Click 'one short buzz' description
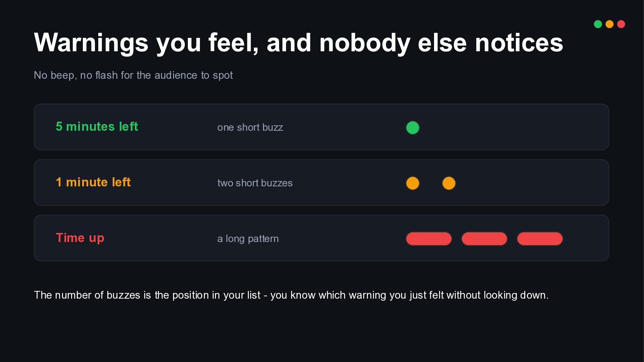 (250, 127)
